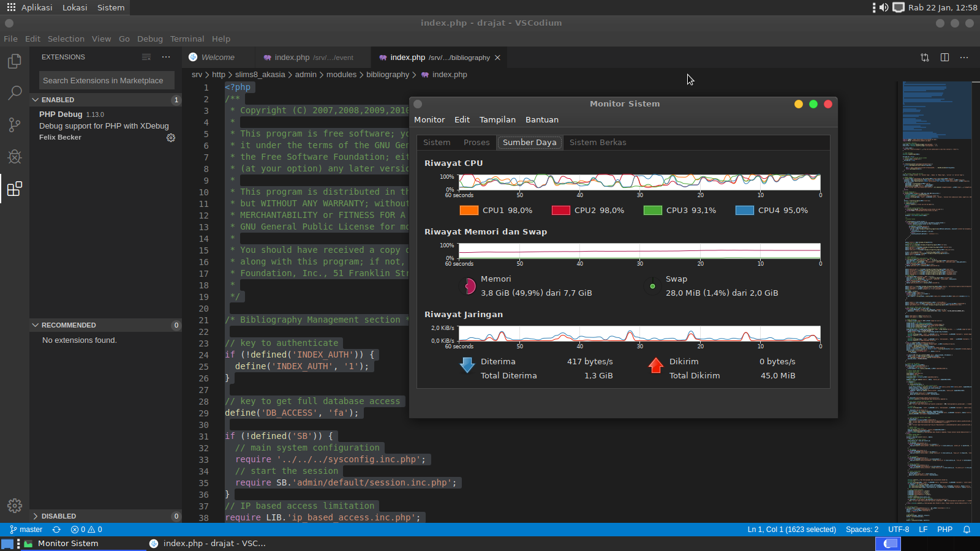Open the Extensions panel more actions menu
The height and width of the screenshot is (551, 980).
coord(166,57)
